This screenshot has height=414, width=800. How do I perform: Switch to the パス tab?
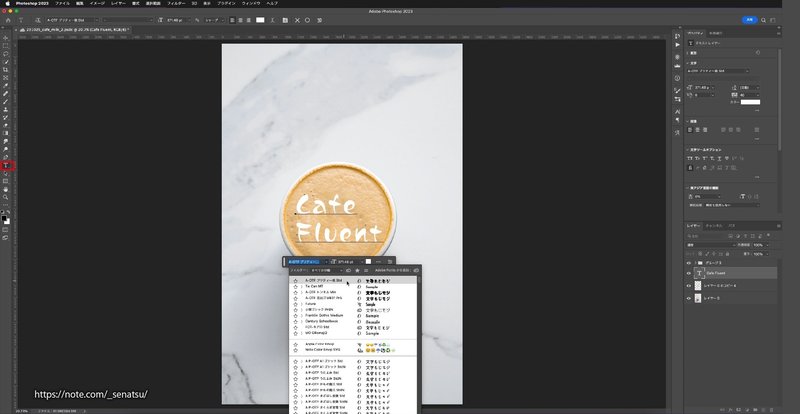click(x=732, y=226)
